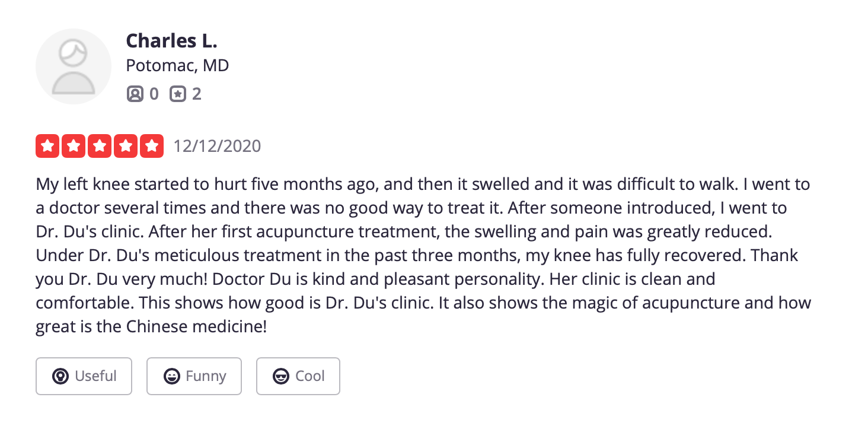Click the Potomac, MD location text
Screen dimensions: 868x432
pyautogui.click(x=177, y=65)
